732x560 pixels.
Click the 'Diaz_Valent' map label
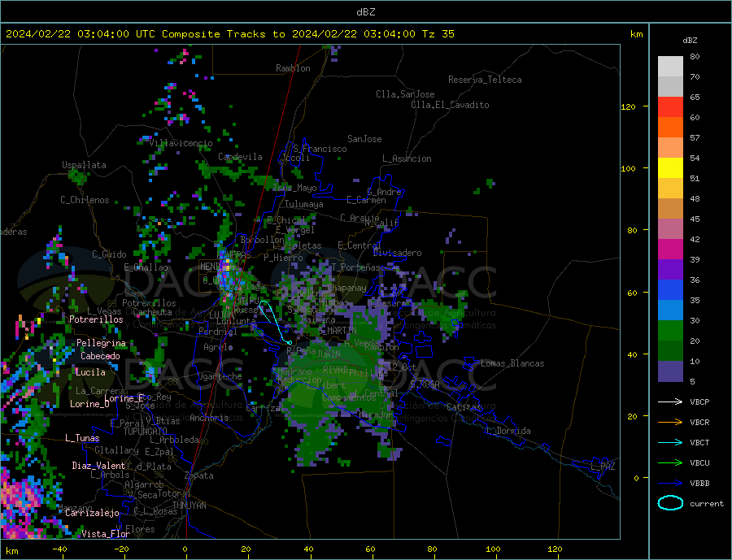click(98, 466)
